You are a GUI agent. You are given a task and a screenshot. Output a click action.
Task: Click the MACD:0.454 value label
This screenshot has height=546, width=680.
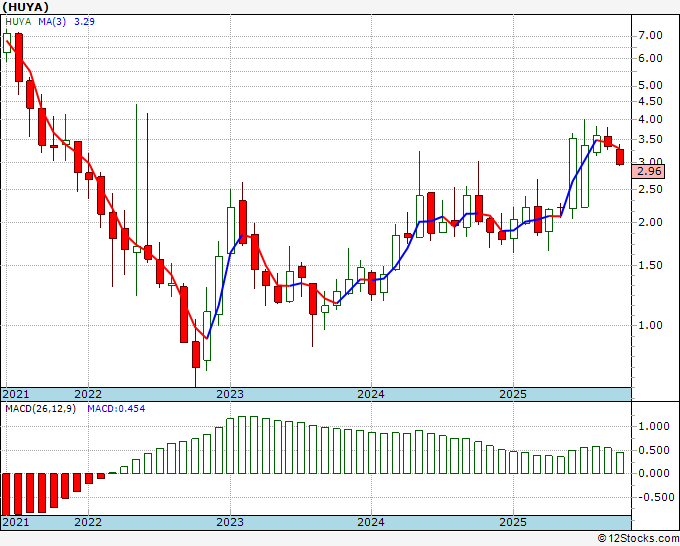[116, 409]
